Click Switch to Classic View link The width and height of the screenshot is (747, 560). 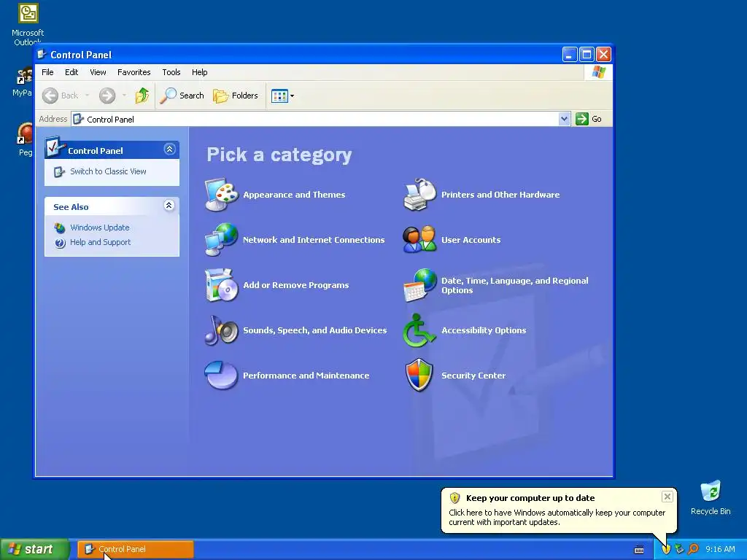pos(108,171)
